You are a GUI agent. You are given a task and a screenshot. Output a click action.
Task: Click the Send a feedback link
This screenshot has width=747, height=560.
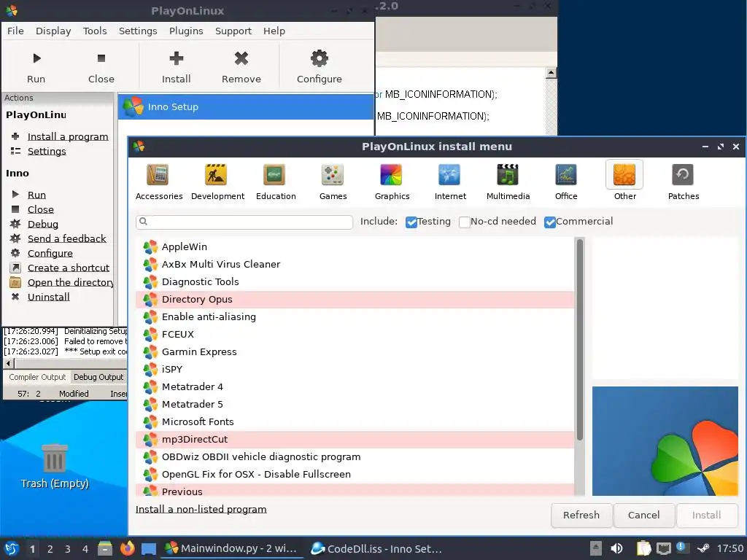pyautogui.click(x=66, y=238)
